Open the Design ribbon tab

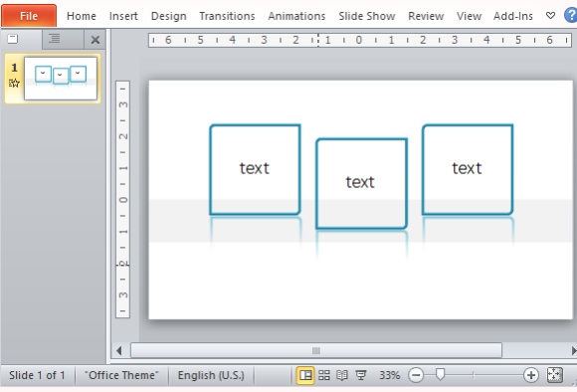(x=168, y=16)
